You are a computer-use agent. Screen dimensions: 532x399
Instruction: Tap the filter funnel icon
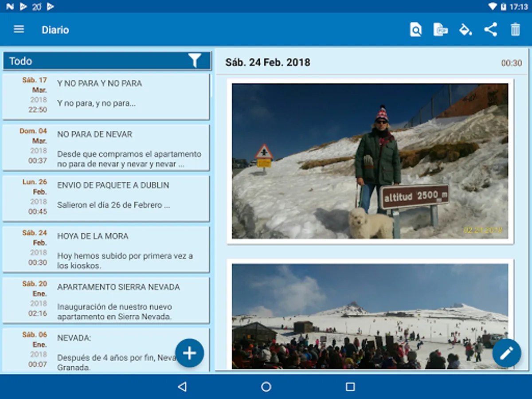tap(195, 61)
